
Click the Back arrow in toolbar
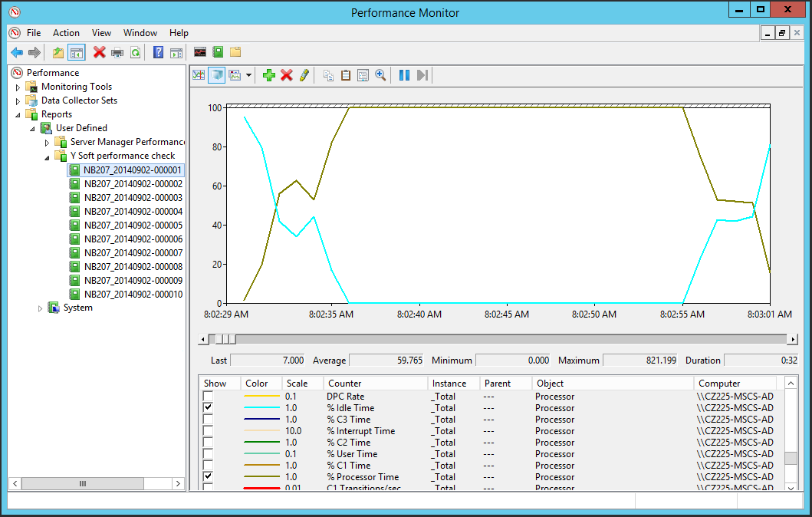pos(16,52)
